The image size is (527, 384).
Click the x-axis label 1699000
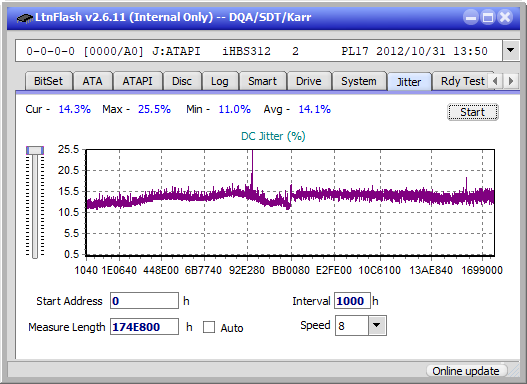(482, 270)
